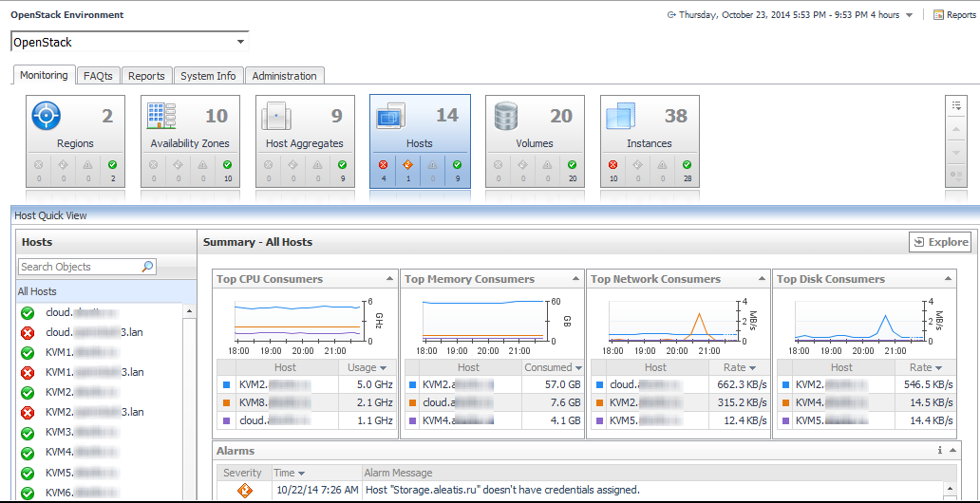
Task: Switch to the Reports tab
Action: click(146, 76)
